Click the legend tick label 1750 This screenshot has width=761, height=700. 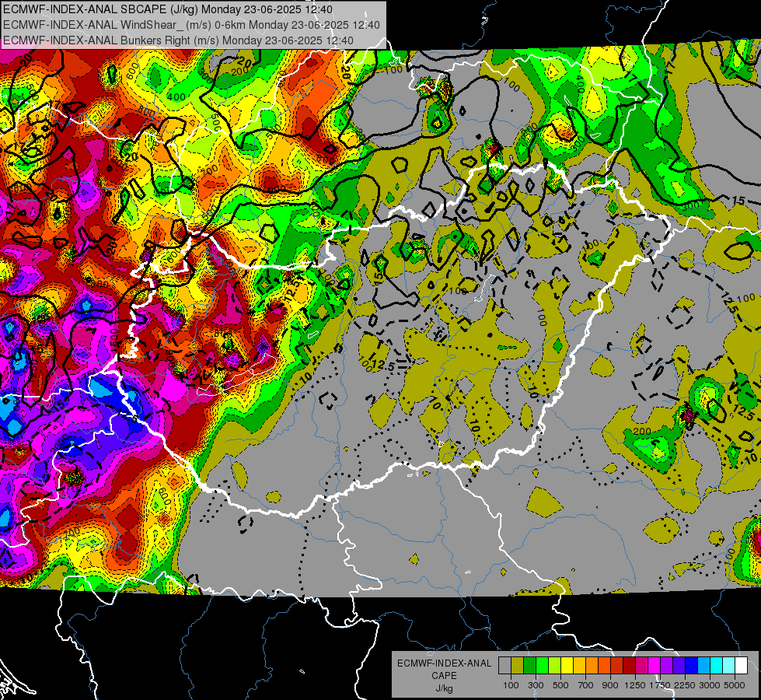[660, 685]
